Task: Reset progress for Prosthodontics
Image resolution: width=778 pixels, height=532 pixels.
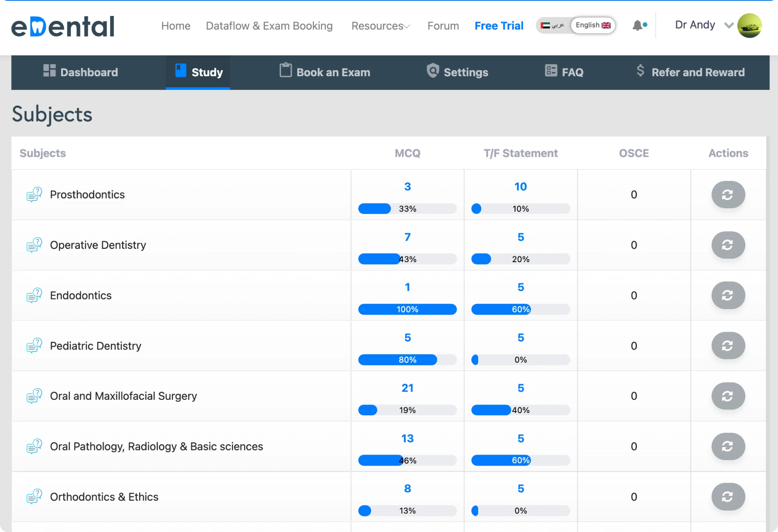Action: pos(728,194)
